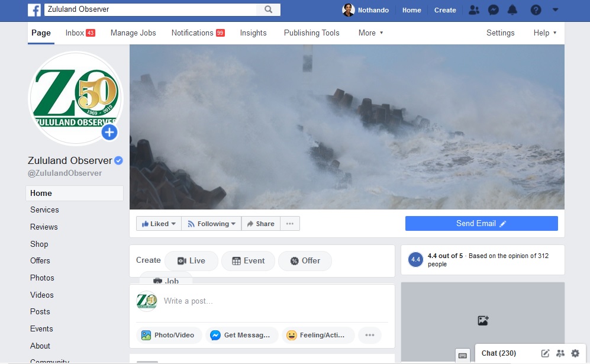This screenshot has height=364, width=590.
Task: Open the Messenger icon in top bar
Action: (493, 10)
